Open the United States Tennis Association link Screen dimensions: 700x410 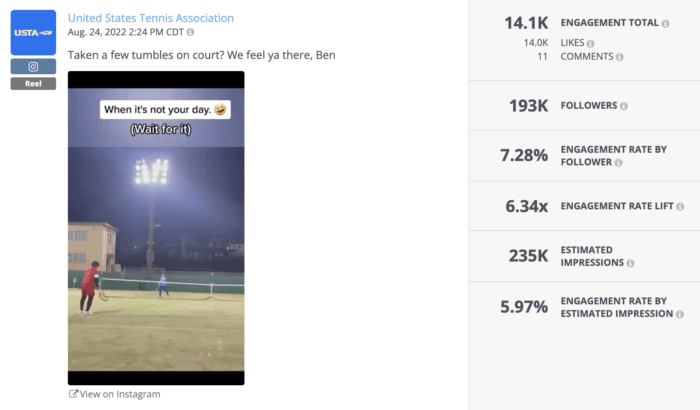[151, 18]
